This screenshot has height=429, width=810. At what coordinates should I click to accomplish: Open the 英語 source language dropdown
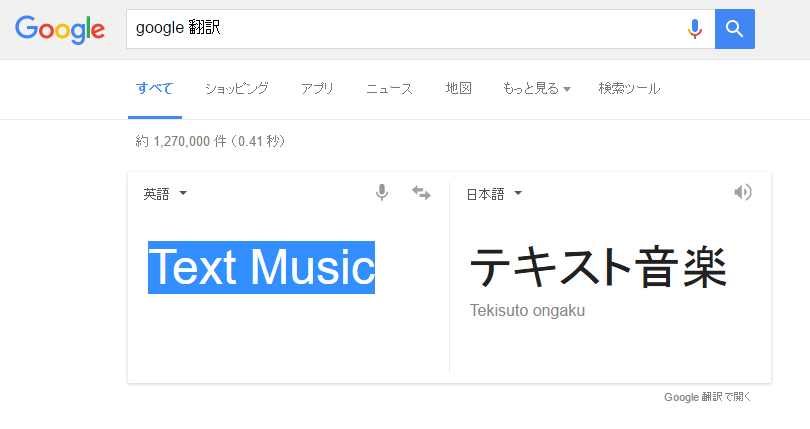tap(165, 194)
